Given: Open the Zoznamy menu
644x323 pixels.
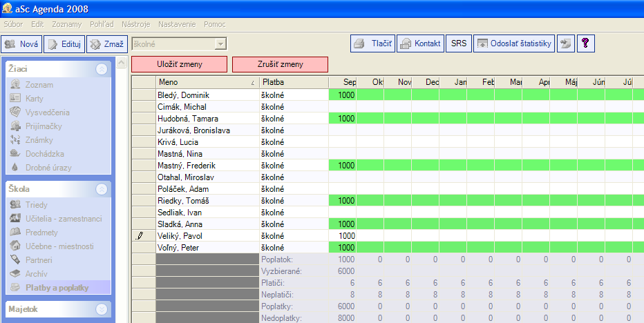Looking at the screenshot, I should [66, 25].
